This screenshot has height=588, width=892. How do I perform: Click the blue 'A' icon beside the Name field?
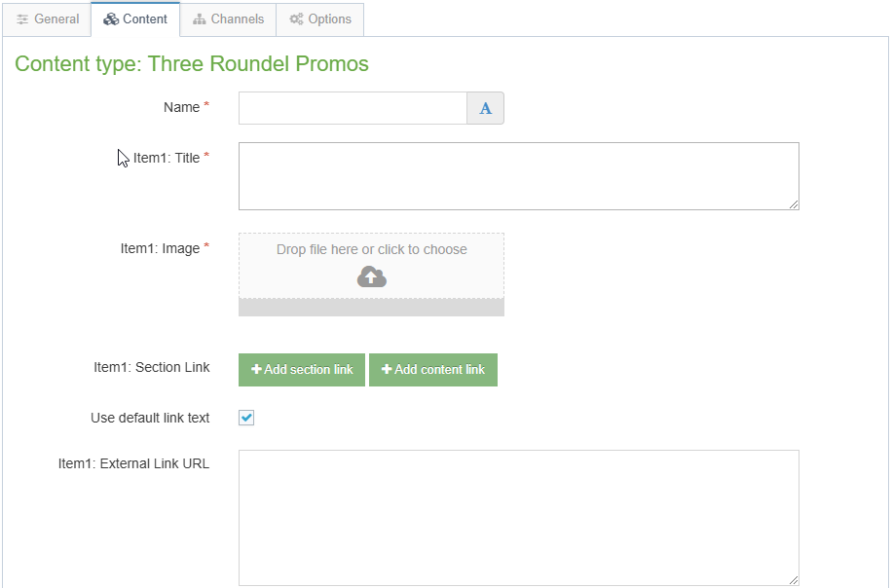pos(485,107)
